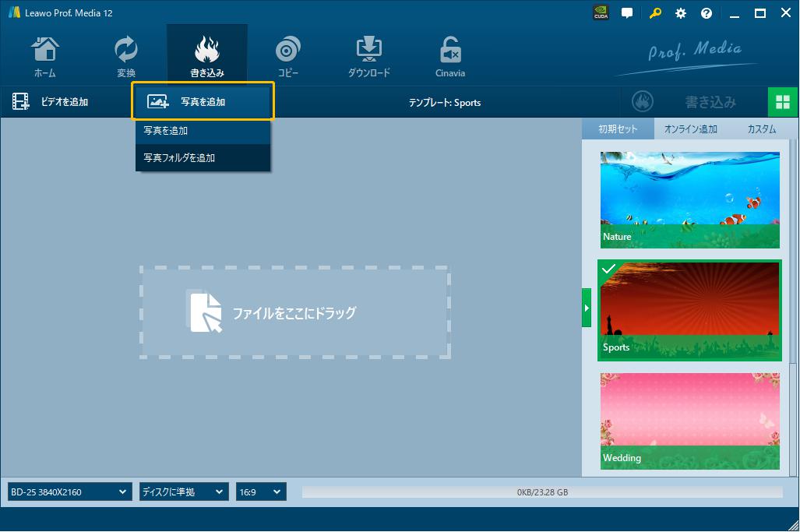Viewport: 800px width, 532px height.
Task: Open the Home (ホーム) module
Action: tap(44, 57)
